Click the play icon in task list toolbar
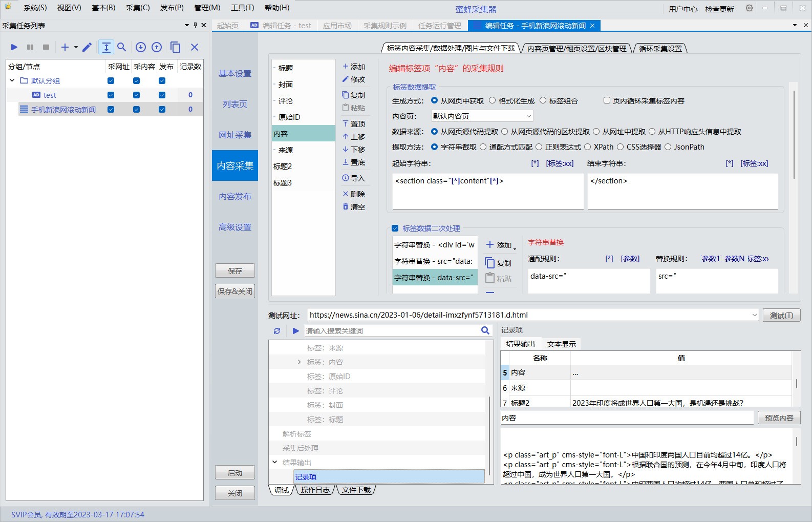This screenshot has width=812, height=522. (14, 47)
